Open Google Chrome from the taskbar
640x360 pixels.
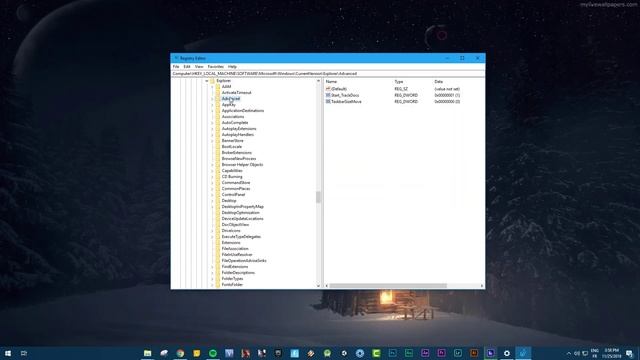(x=180, y=353)
